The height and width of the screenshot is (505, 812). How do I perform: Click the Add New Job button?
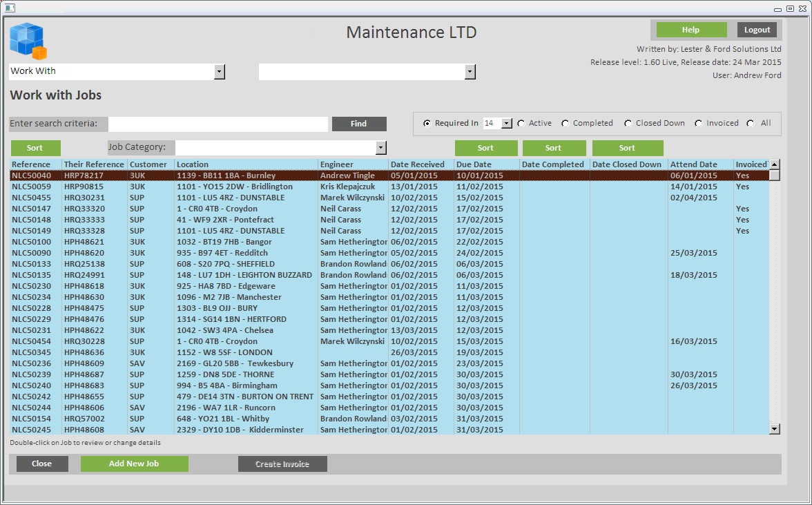tap(134, 464)
